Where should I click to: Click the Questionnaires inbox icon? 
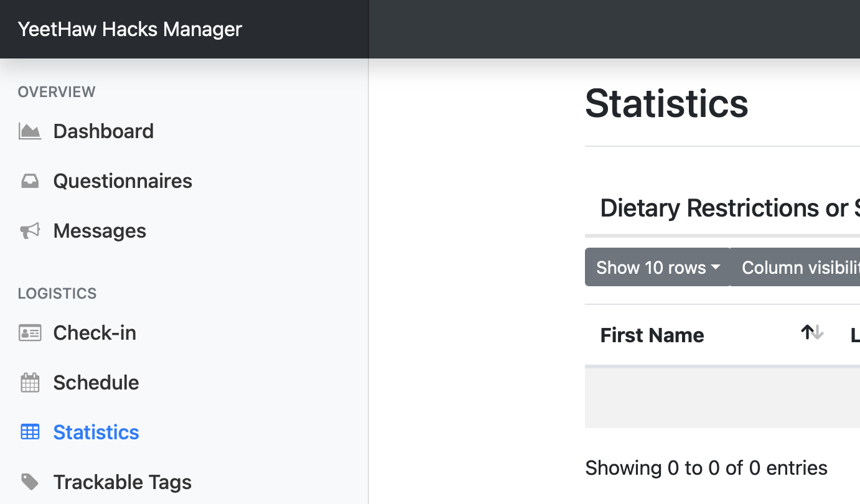tap(30, 181)
